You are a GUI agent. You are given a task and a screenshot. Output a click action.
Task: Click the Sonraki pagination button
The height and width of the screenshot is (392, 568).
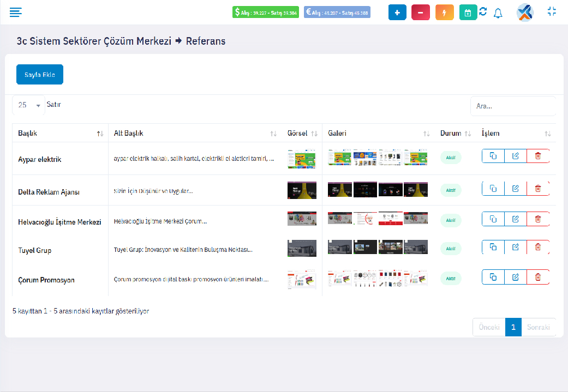pos(538,327)
